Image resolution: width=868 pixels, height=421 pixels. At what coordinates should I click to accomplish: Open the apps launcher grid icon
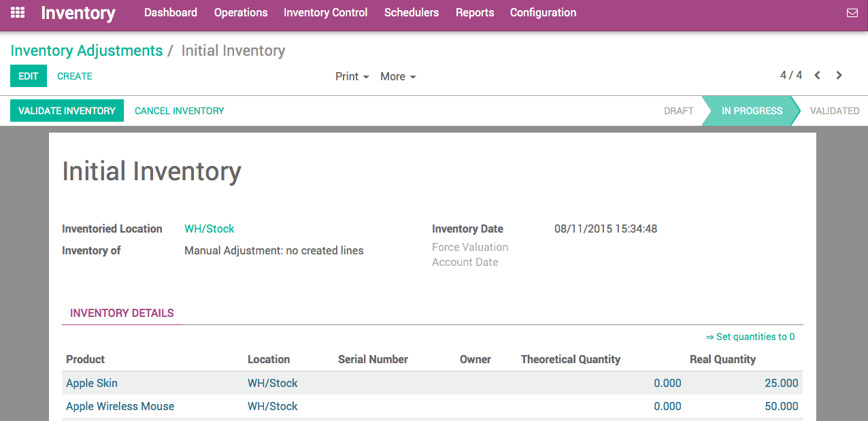click(x=17, y=13)
